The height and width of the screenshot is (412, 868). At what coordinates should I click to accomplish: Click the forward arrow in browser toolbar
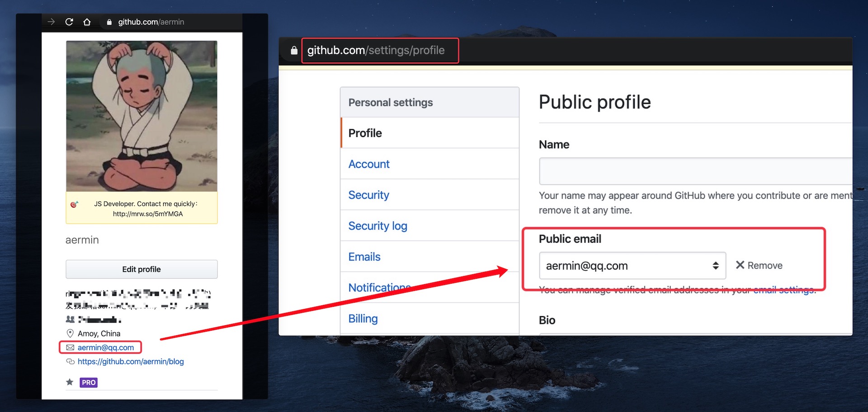51,22
